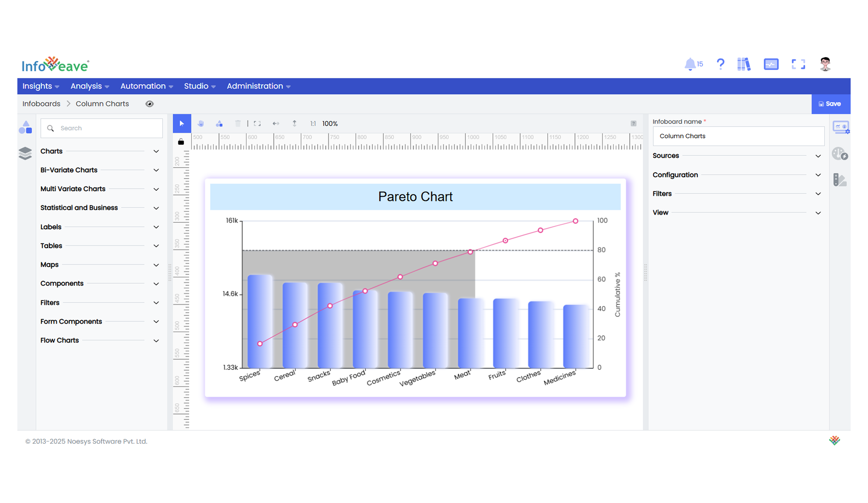Open the help question mark in header

tap(720, 64)
